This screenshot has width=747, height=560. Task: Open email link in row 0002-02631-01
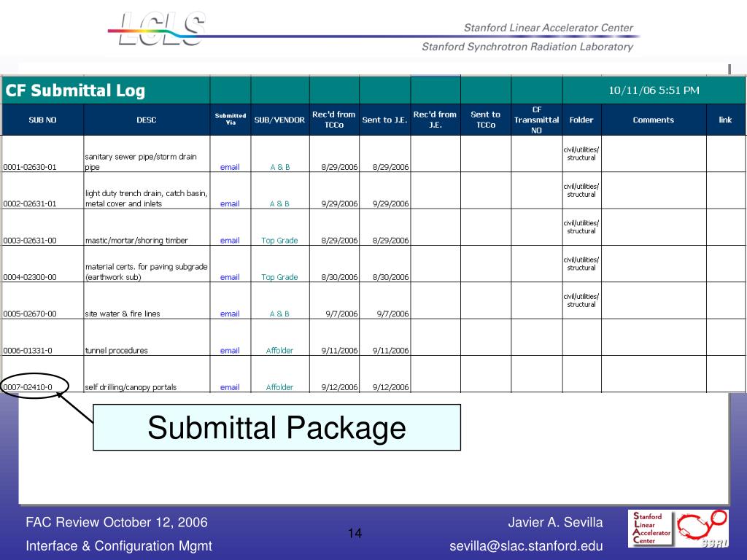coord(230,204)
